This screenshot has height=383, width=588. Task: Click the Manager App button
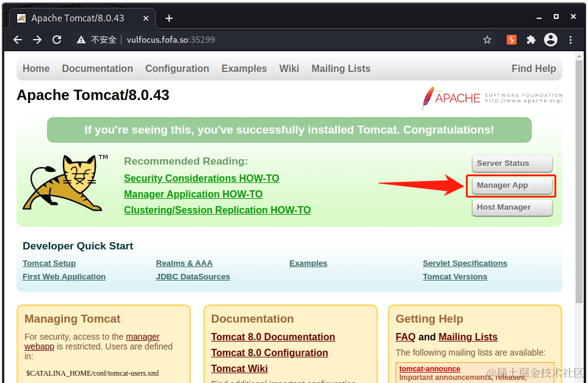click(x=512, y=185)
